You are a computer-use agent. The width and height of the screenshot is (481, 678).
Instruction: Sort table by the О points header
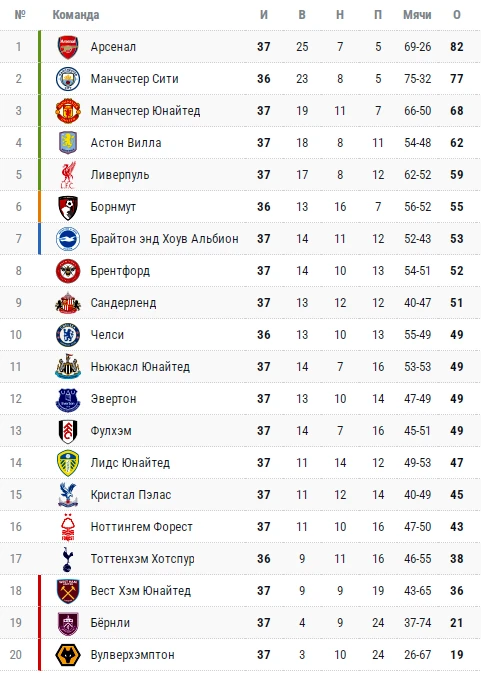click(457, 15)
